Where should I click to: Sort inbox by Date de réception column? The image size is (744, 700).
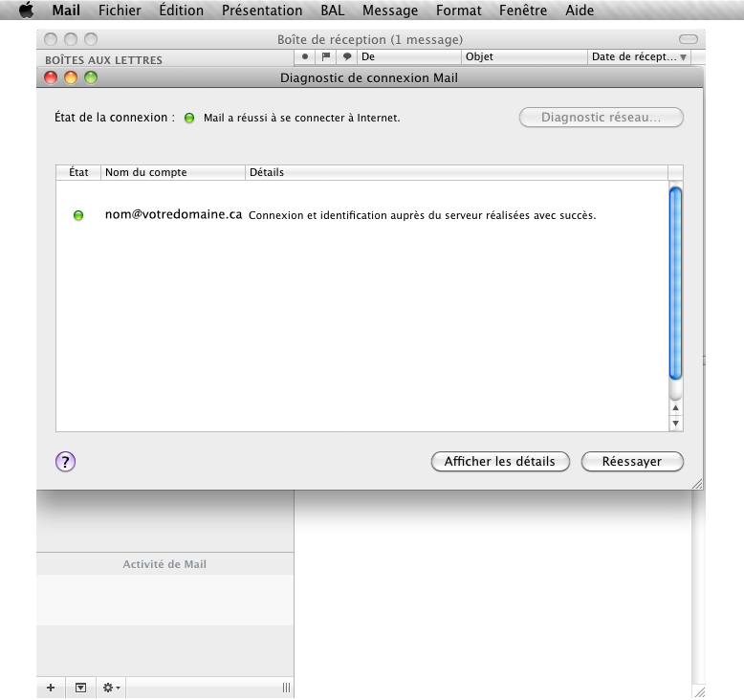pos(639,56)
